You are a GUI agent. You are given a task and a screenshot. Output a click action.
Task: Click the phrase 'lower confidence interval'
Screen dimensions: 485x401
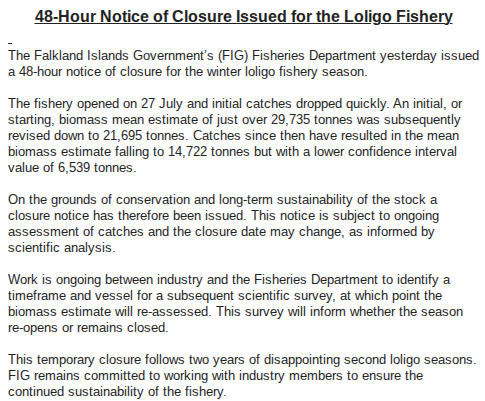385,152
